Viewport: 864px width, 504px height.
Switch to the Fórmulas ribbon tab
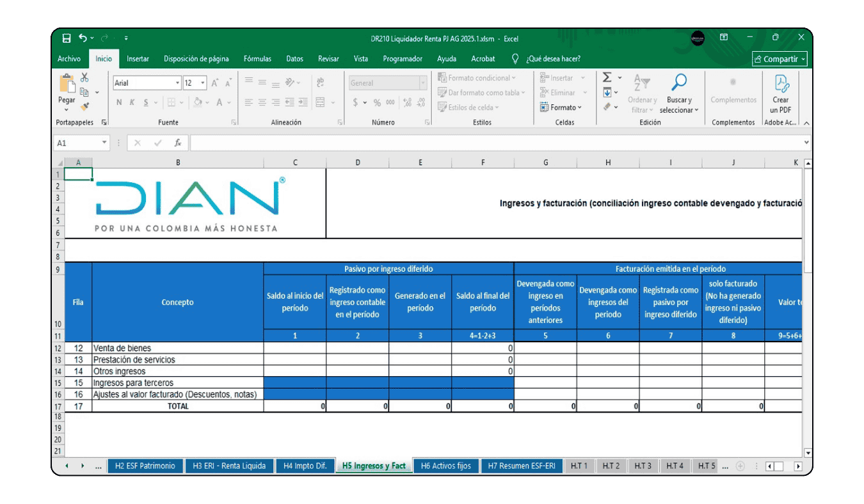coord(257,58)
